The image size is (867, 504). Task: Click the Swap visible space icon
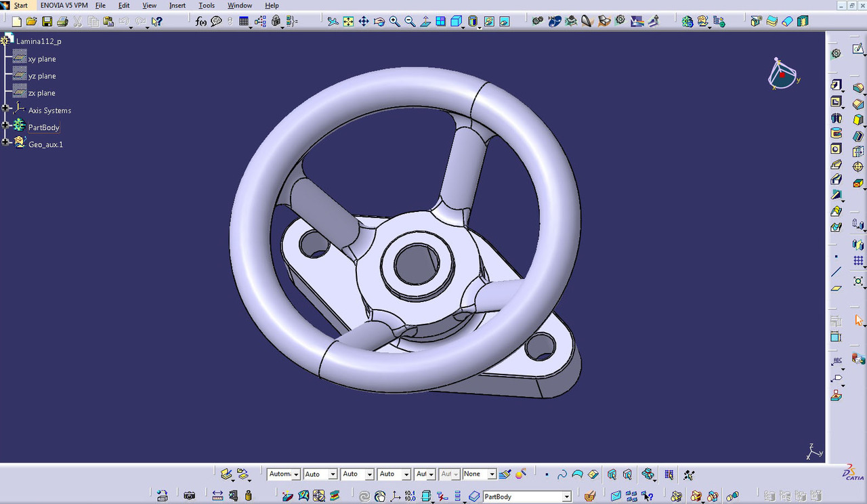click(x=505, y=22)
